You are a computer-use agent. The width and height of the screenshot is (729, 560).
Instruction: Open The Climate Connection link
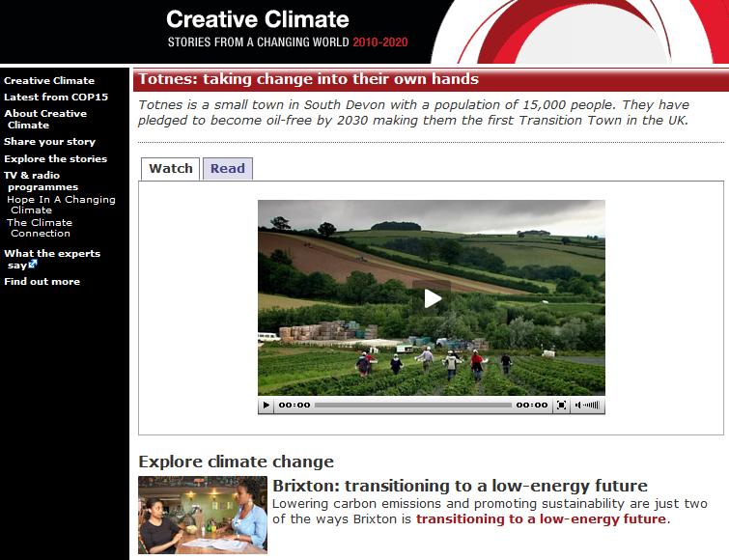[x=40, y=228]
